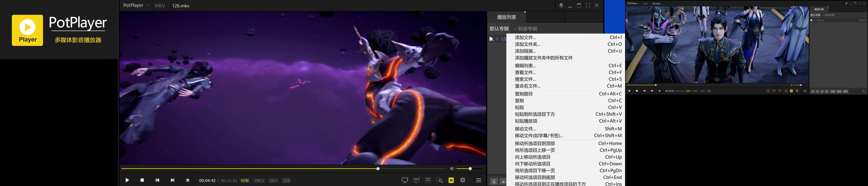Toggle H/W hardware acceleration in main player
The width and height of the screenshot is (868, 186).
tap(245, 181)
